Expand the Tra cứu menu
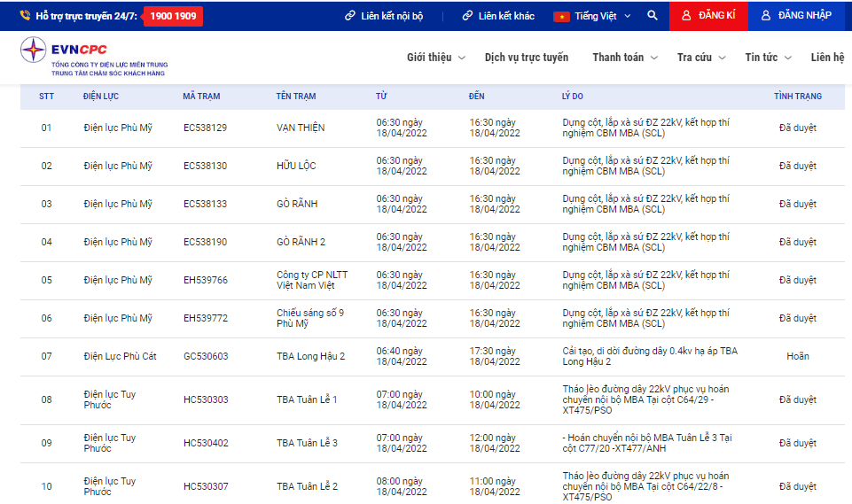 tap(701, 57)
